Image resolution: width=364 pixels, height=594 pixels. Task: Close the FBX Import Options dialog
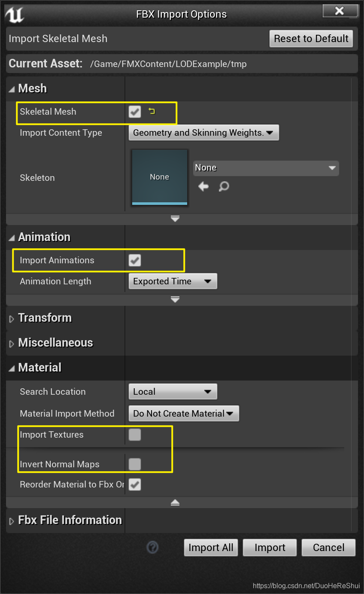(340, 11)
